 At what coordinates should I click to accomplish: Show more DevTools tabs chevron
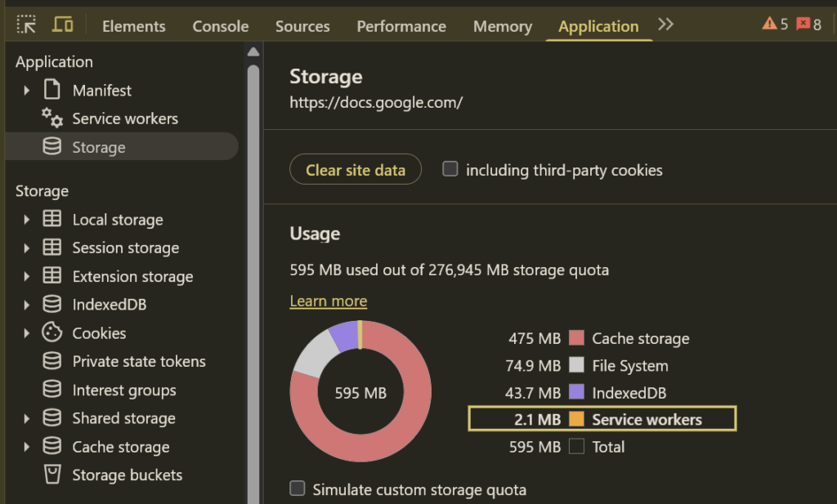tap(665, 25)
